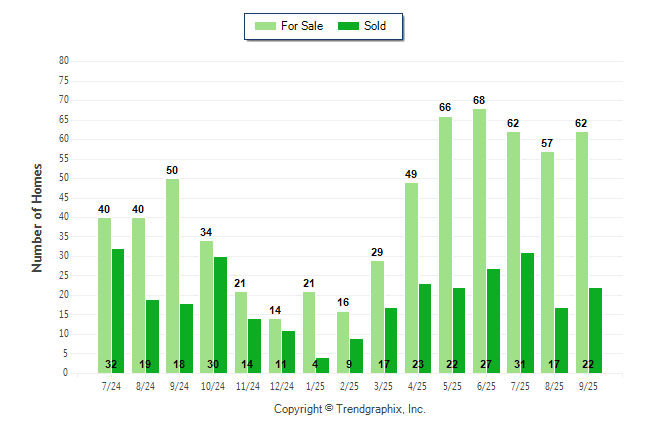Screen dimensions: 646x434
Task: Click the Sold bar for 10/24
Action: click(x=221, y=314)
